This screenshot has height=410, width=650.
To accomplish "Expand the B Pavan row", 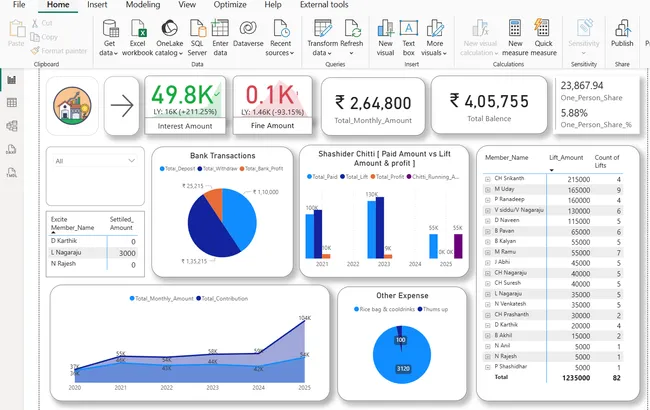I will point(488,231).
